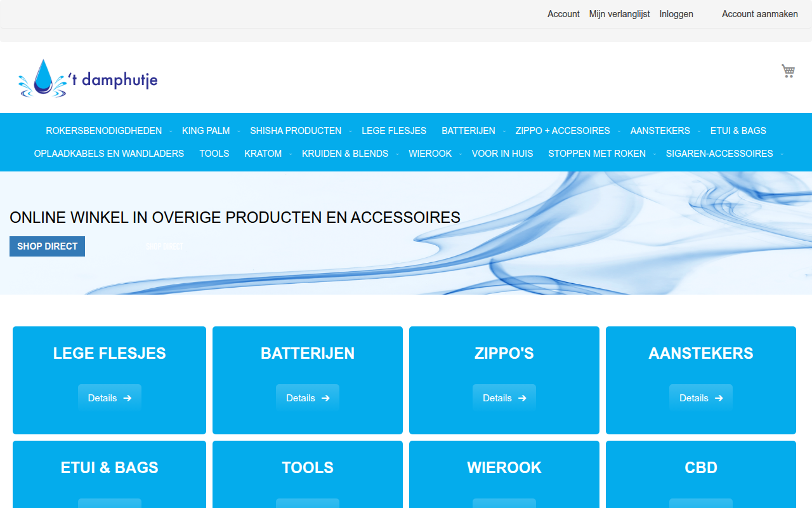Open Details for the LEGE FLESJES card
The width and height of the screenshot is (812, 508).
[110, 398]
